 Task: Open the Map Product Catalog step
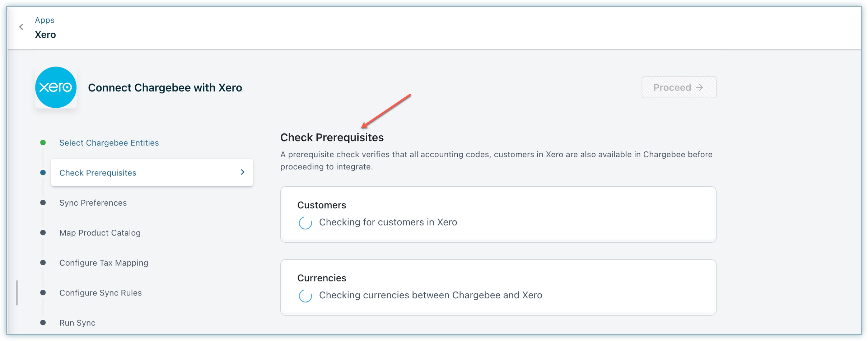(100, 233)
